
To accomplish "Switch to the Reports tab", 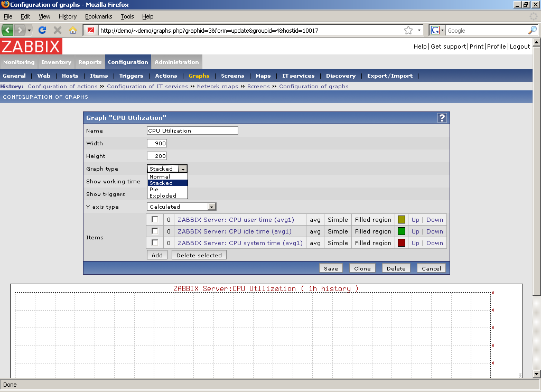I will [90, 62].
